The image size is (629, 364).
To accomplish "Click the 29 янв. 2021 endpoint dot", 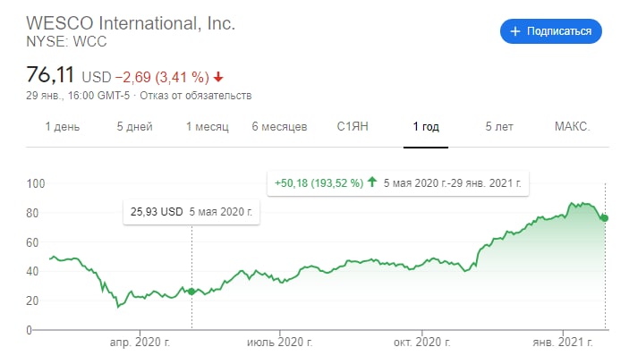I will pos(605,218).
